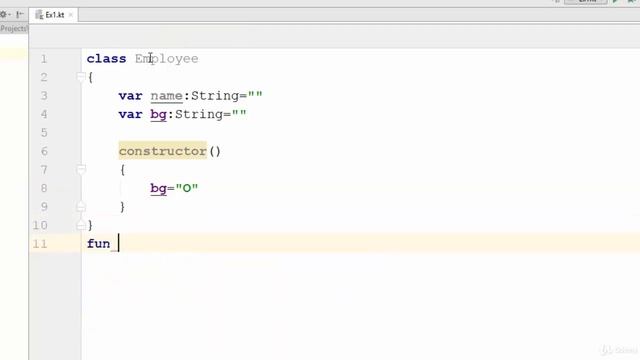The width and height of the screenshot is (640, 360).
Task: Click the bg assignment on line 8
Action: tap(158, 189)
